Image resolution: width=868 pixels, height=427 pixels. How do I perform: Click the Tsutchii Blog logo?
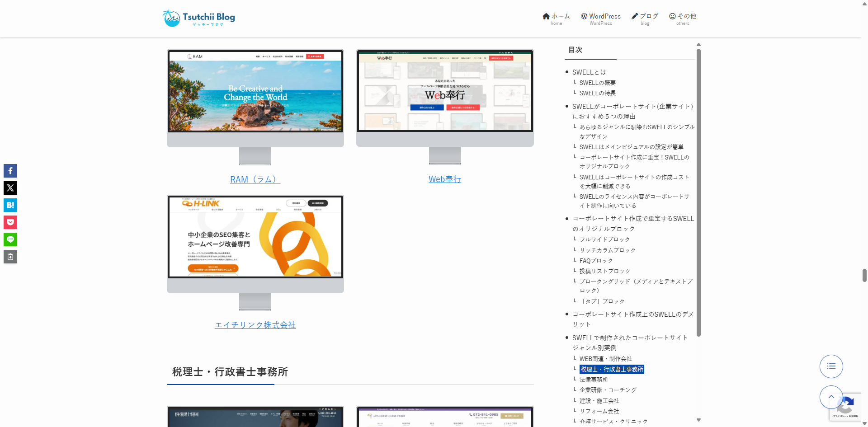pyautogui.click(x=199, y=18)
